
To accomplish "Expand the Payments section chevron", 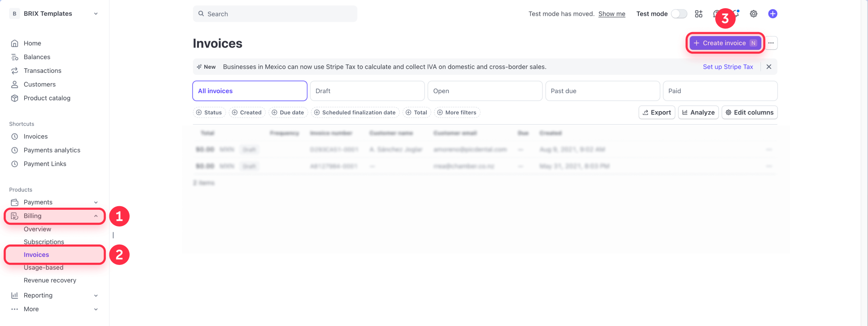I will pyautogui.click(x=96, y=202).
